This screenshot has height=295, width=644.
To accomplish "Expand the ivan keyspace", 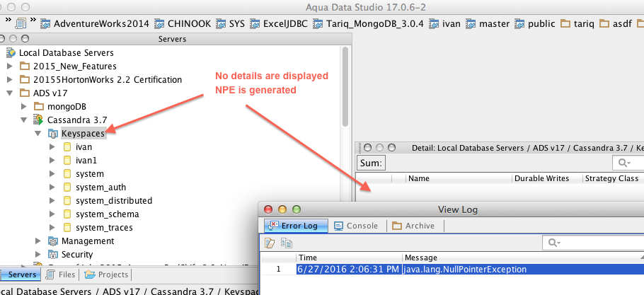I will 52,147.
